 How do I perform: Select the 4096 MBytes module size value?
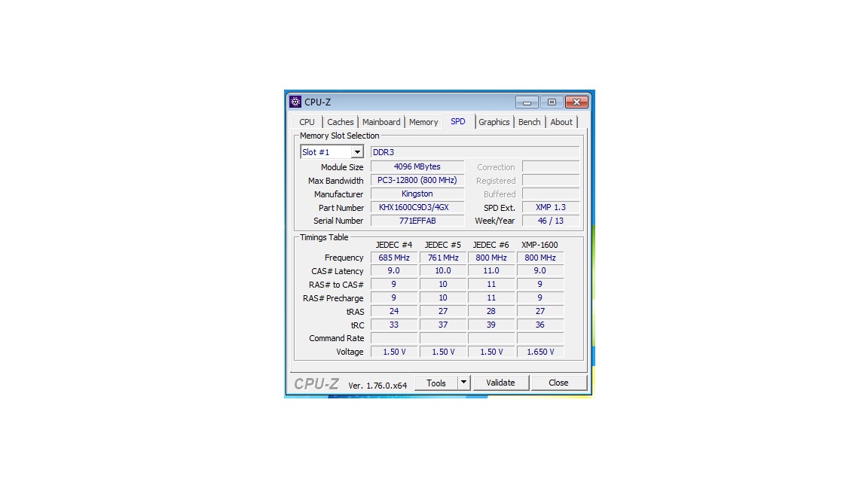417,166
